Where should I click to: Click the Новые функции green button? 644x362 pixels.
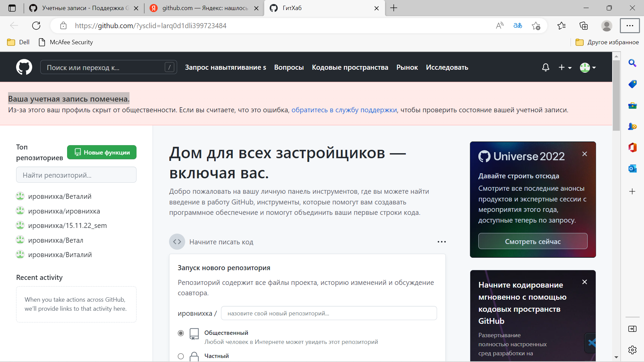(x=102, y=152)
